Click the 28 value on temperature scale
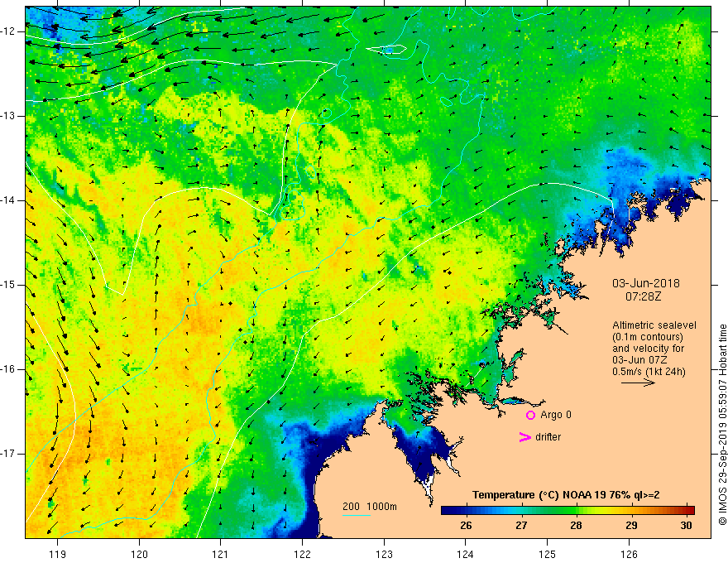This screenshot has width=728, height=563. point(576,526)
